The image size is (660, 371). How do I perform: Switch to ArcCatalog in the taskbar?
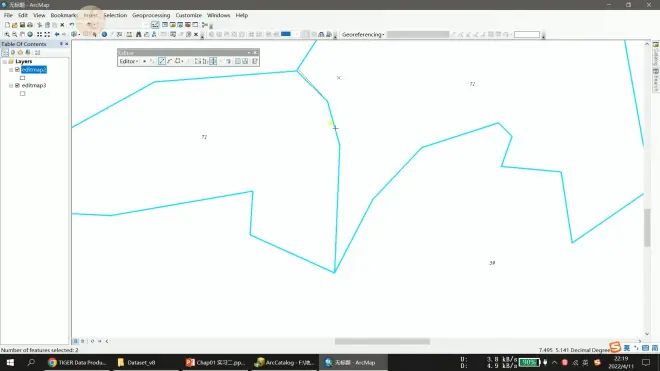(285, 362)
